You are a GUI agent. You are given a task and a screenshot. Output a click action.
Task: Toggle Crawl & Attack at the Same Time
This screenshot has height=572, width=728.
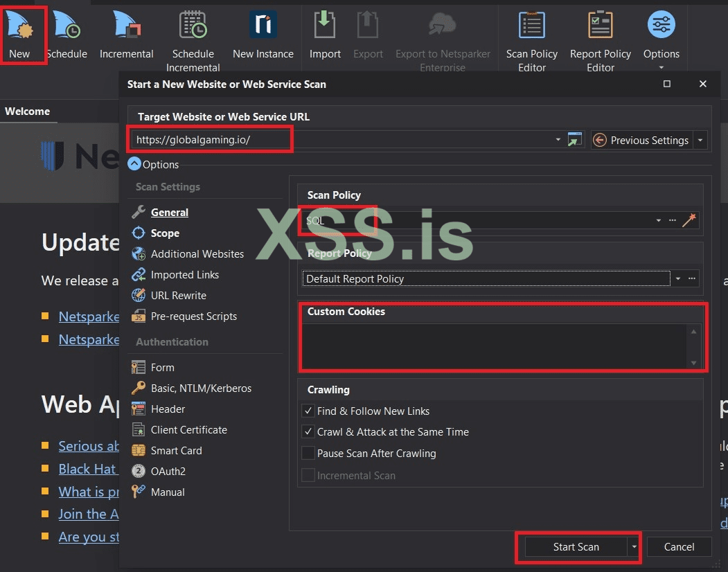tap(308, 432)
